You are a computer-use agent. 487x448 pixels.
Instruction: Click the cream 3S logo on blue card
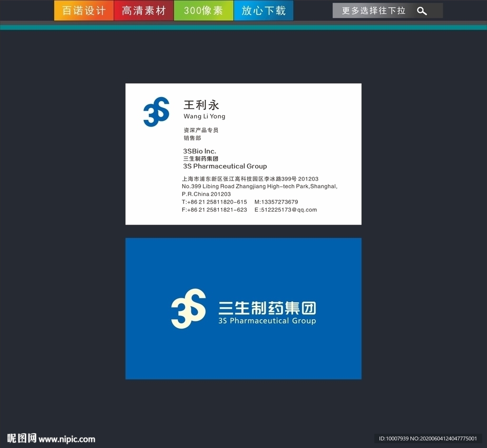click(x=188, y=309)
